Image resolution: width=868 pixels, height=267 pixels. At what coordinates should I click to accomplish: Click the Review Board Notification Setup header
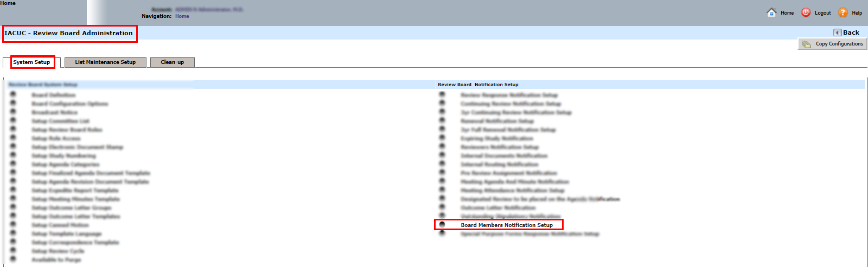tap(478, 84)
